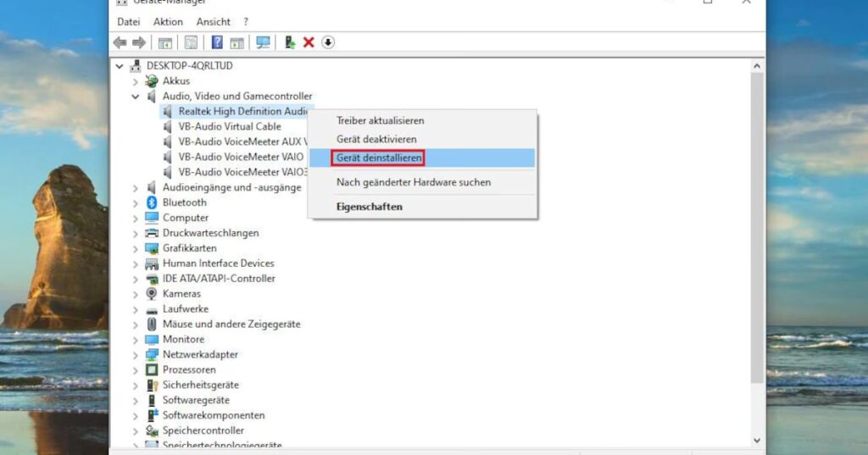Open the Aktion menu
Image resolution: width=868 pixels, height=455 pixels.
[168, 21]
